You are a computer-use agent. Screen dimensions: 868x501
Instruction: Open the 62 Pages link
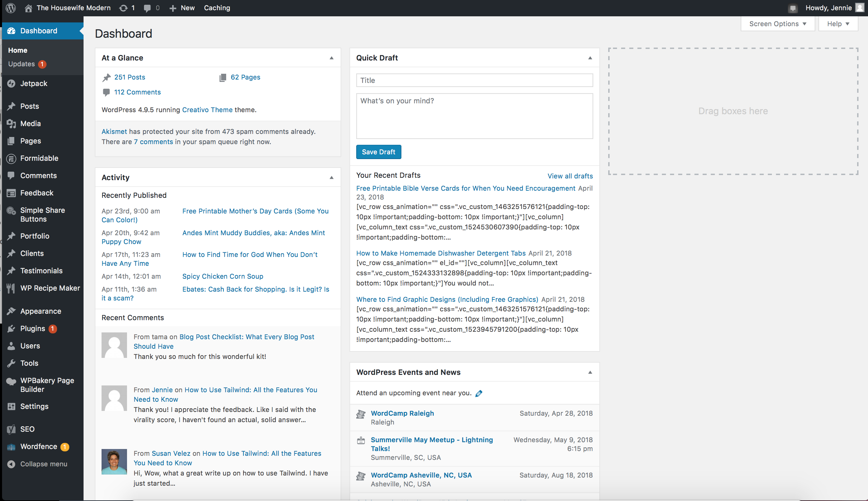[246, 77]
